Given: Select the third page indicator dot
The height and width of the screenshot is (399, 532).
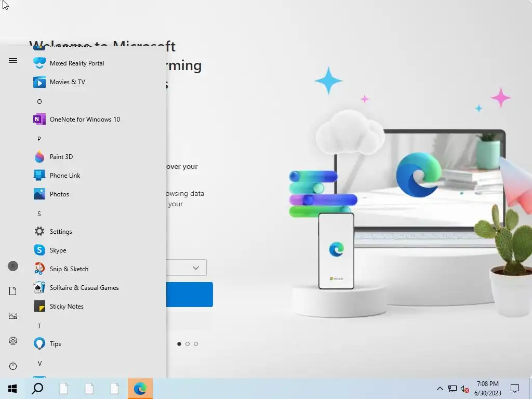Looking at the screenshot, I should tap(196, 344).
